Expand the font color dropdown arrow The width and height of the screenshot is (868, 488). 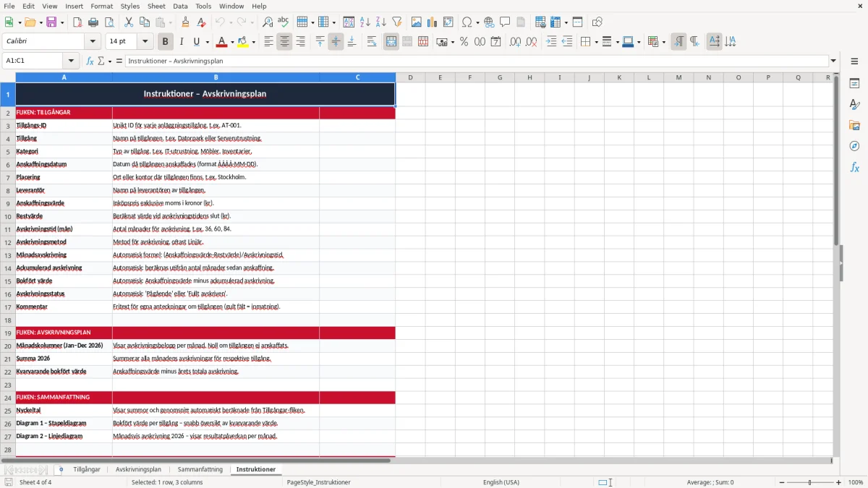pyautogui.click(x=231, y=42)
